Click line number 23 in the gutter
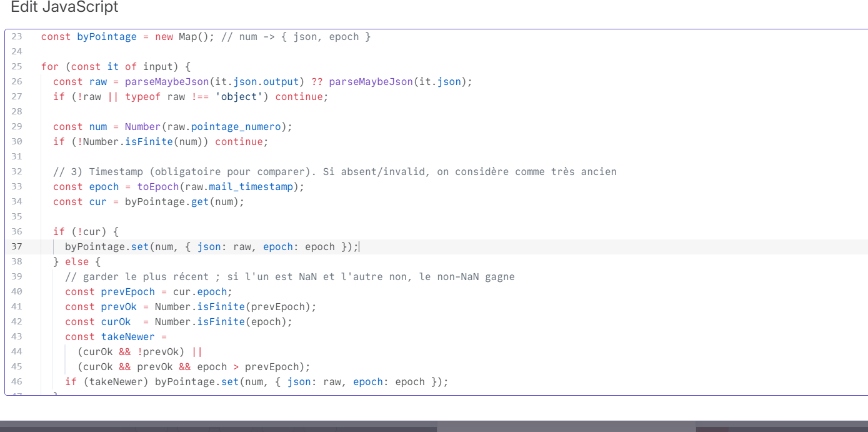Screen dimensions: 868x432 tap(16, 37)
